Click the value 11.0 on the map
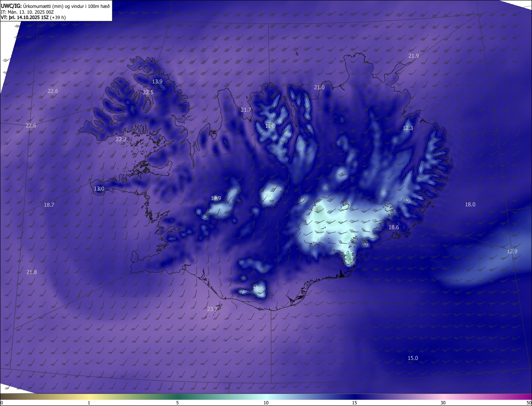532x406 pixels. click(x=270, y=126)
